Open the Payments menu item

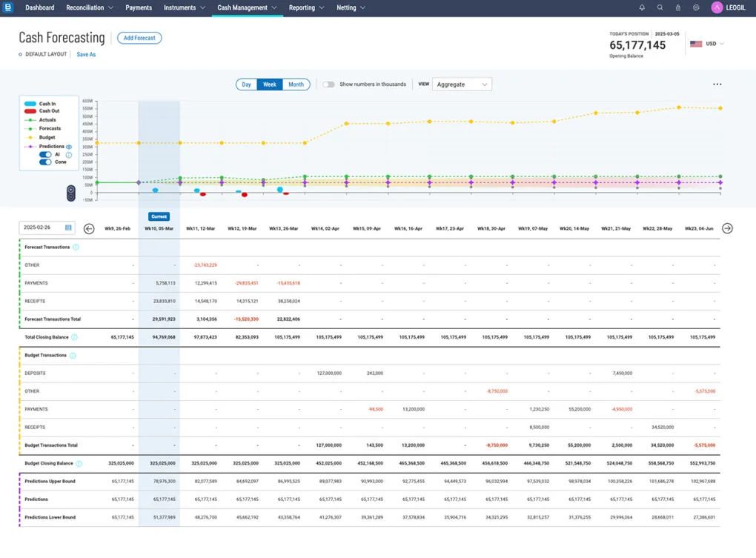[x=139, y=8]
